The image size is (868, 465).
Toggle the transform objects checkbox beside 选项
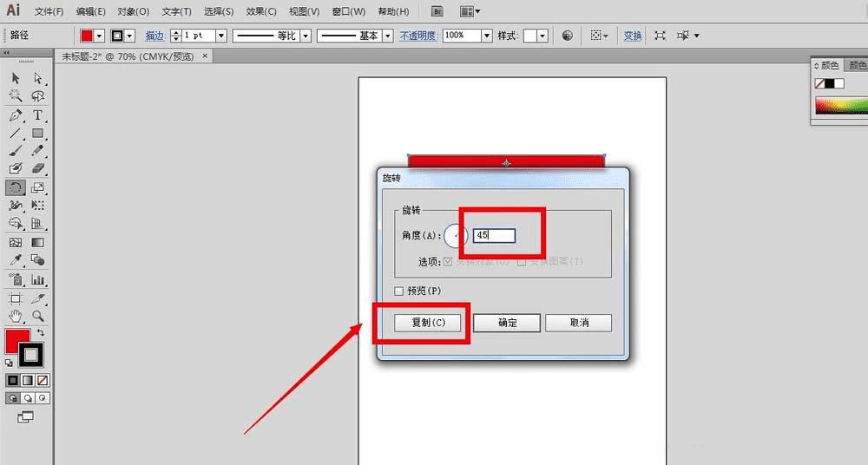pyautogui.click(x=448, y=261)
